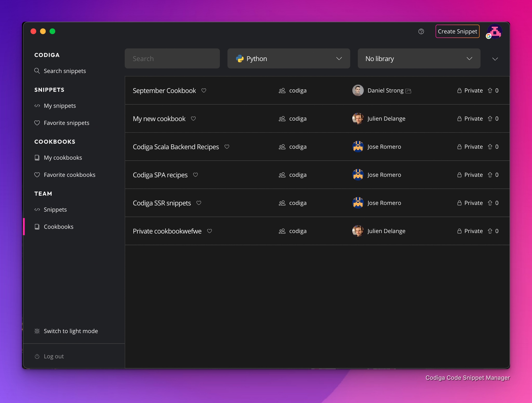Click heart icon beside Favorite snippets
Viewport: 532px width, 403px height.
[37, 123]
